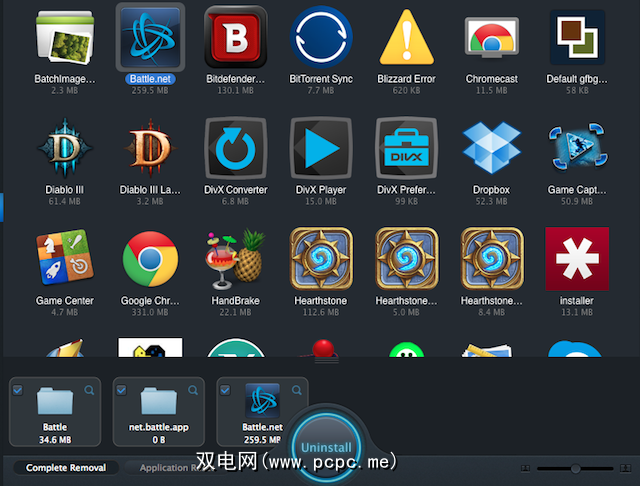Select the BatchImage app icon
The width and height of the screenshot is (640, 486).
64,38
